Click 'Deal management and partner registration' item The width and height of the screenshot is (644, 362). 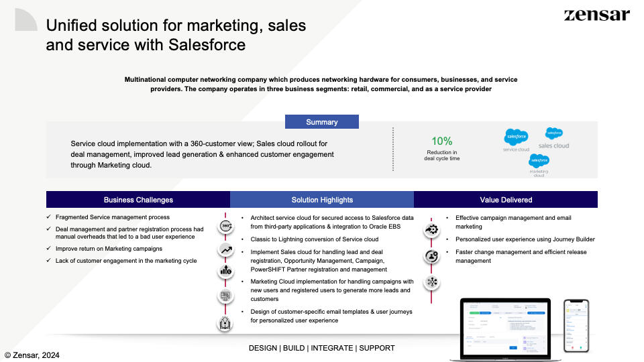(129, 233)
